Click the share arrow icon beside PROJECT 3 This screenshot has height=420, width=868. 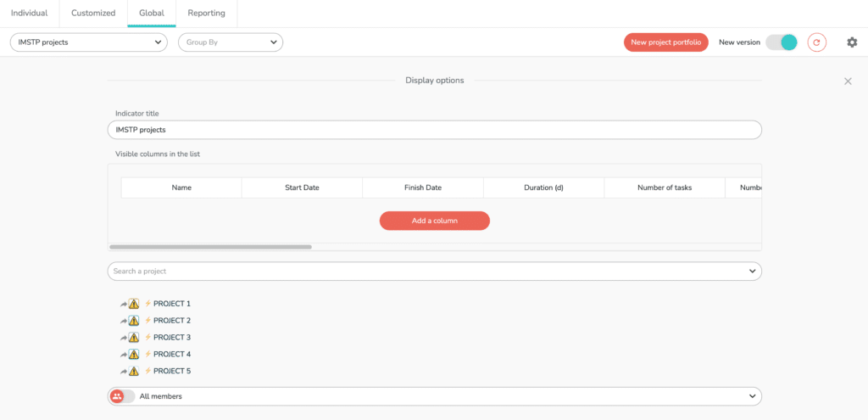pyautogui.click(x=124, y=338)
